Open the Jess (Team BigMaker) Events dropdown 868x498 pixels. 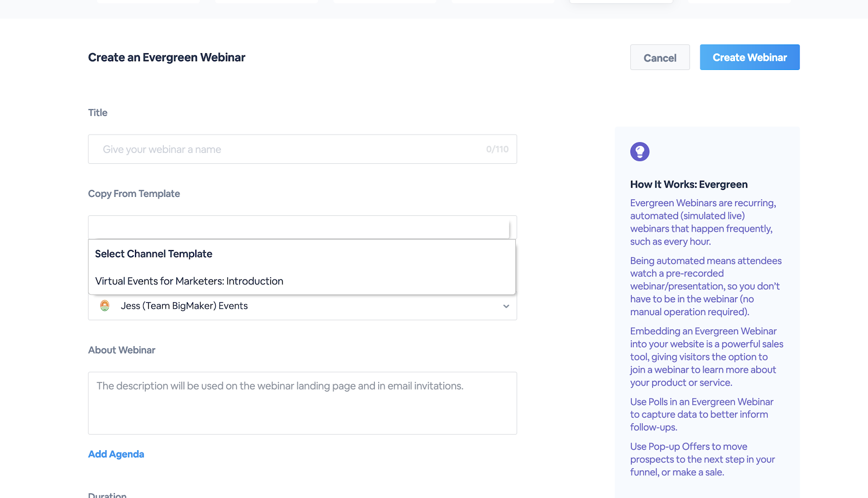click(x=302, y=306)
